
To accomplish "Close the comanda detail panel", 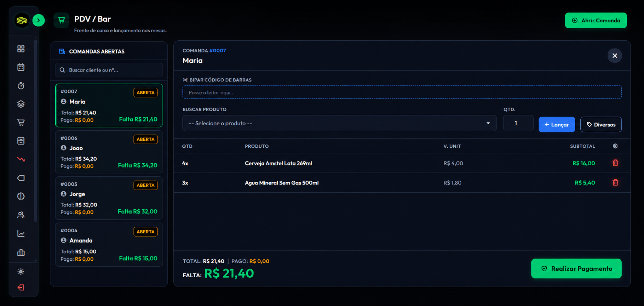I will point(615,56).
